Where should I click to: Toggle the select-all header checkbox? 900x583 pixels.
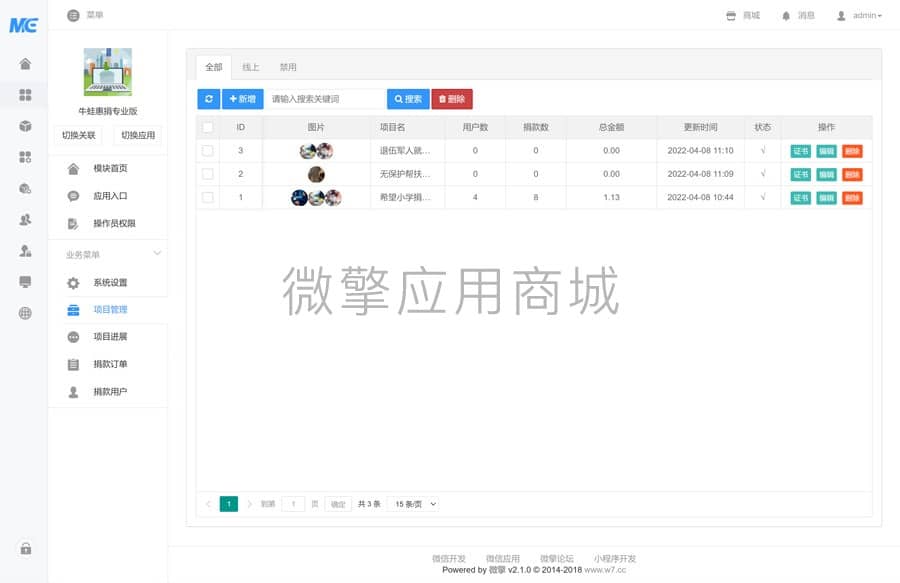click(x=208, y=127)
